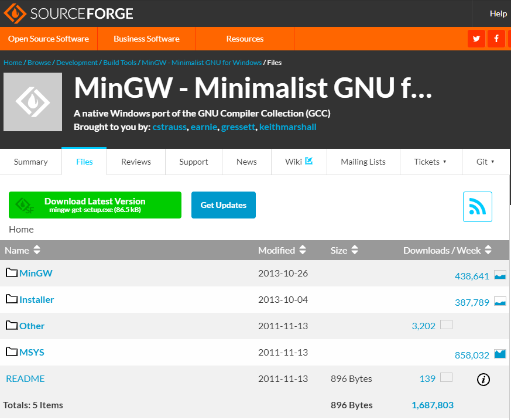Click the 858,032 downloads count
511x420 pixels.
(x=472, y=355)
